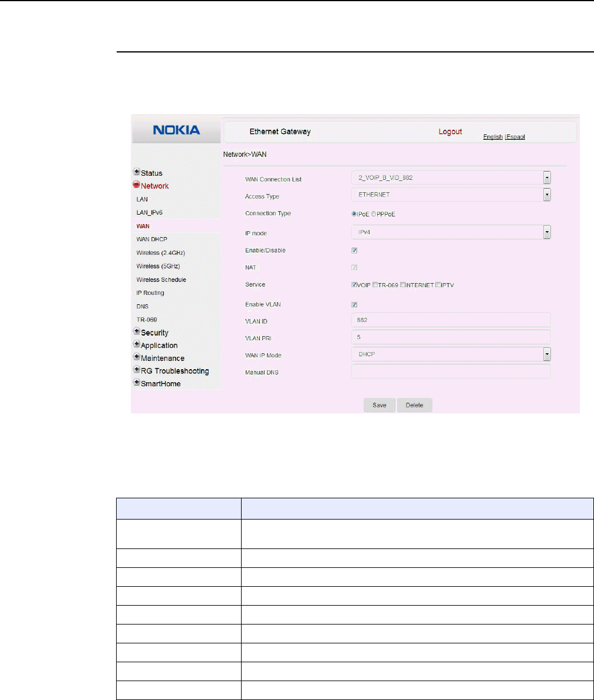Select the PPPoE connection type
This screenshot has width=594, height=700.
pyautogui.click(x=374, y=214)
